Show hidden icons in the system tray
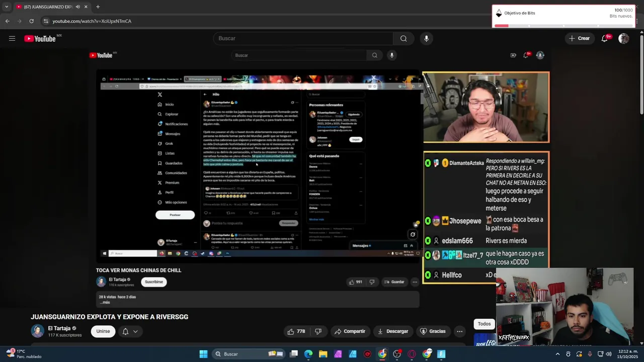This screenshot has width=644, height=362. point(557,354)
